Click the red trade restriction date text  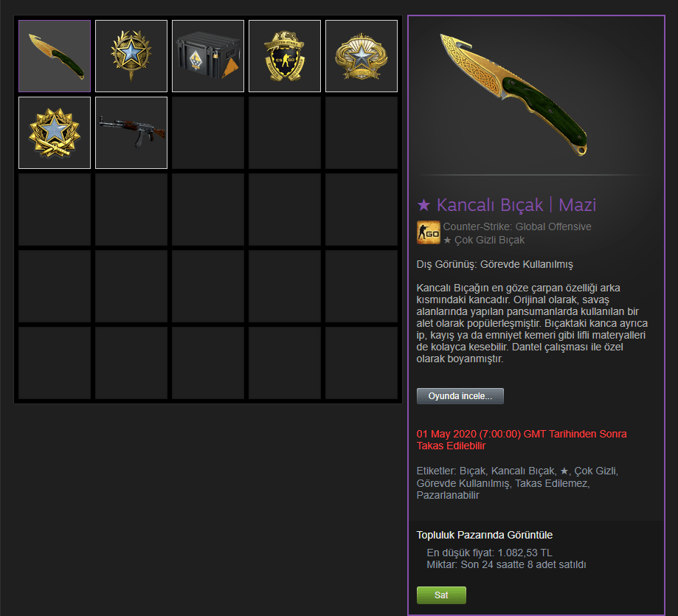coord(522,440)
